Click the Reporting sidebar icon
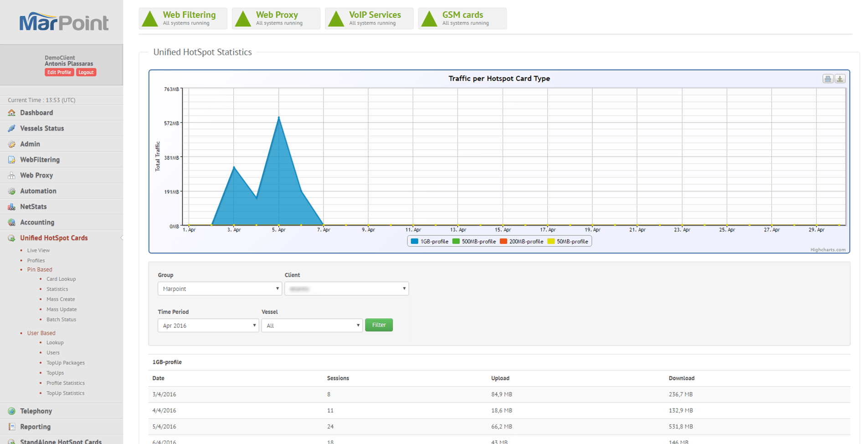This screenshot has width=868, height=444. pyautogui.click(x=12, y=427)
